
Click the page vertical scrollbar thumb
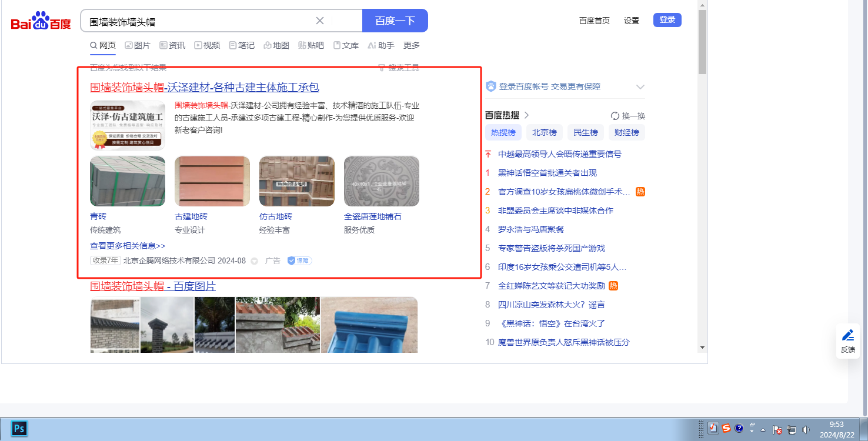702,42
